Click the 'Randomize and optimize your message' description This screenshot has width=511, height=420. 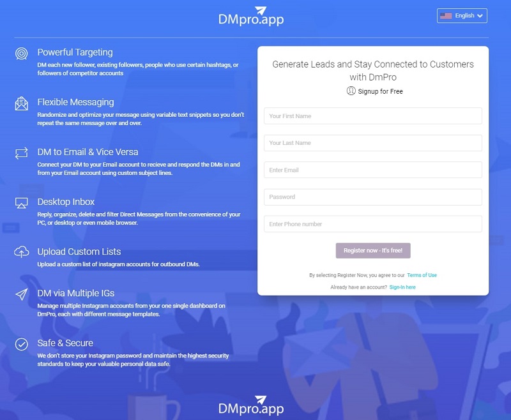point(141,119)
